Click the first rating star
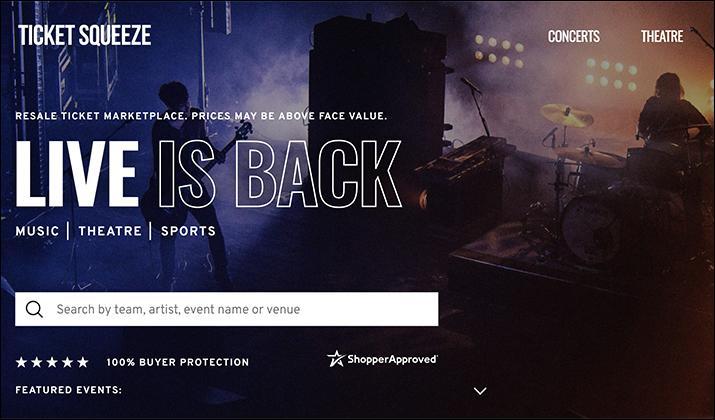 (21, 363)
